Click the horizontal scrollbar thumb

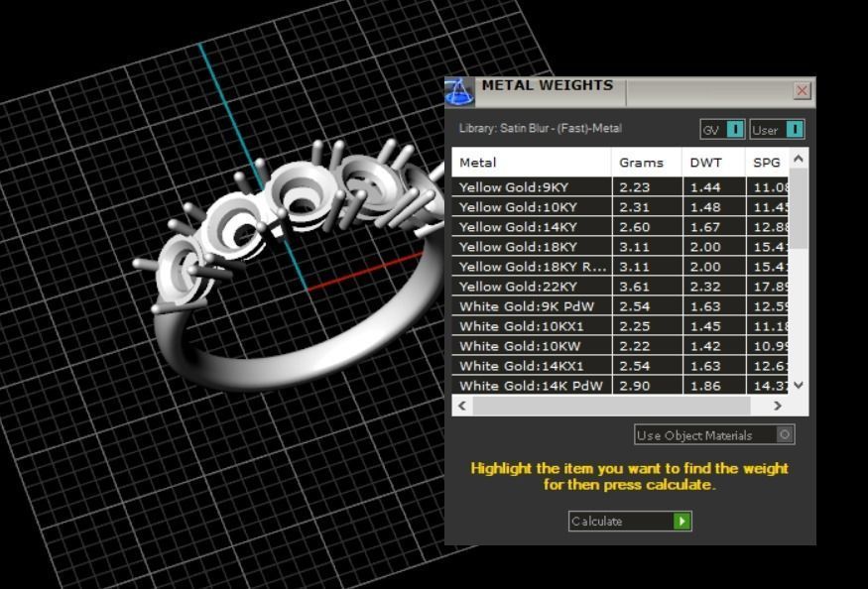[612, 406]
